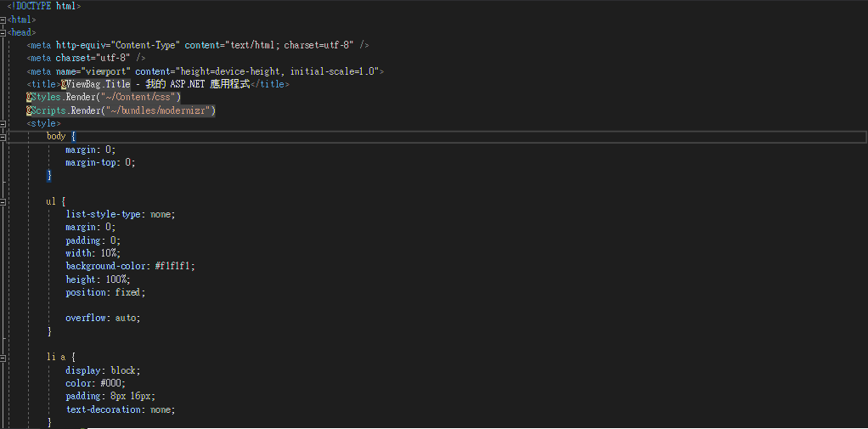Collapse the html tag outlining region

click(3, 20)
